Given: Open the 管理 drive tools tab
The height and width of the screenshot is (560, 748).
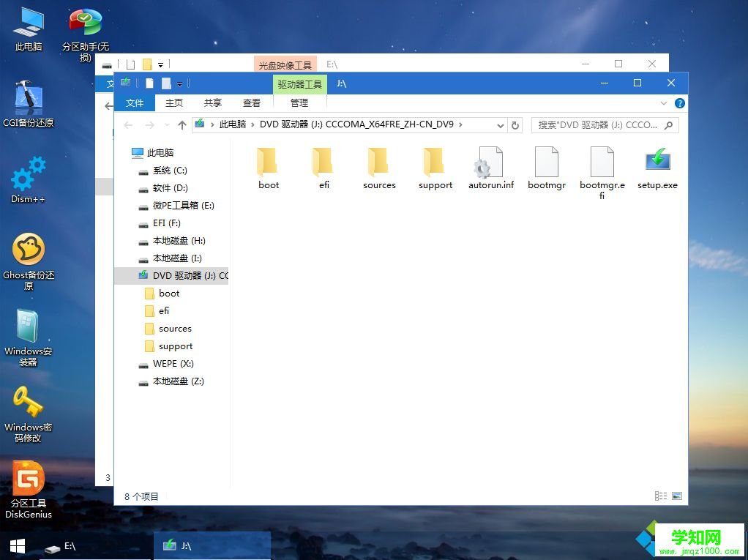Looking at the screenshot, I should (x=299, y=102).
